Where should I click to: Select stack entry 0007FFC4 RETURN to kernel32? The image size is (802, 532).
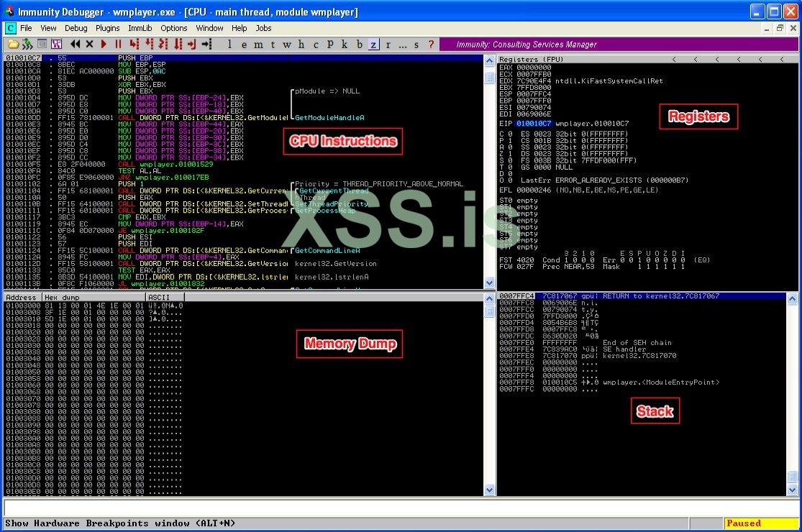642,296
